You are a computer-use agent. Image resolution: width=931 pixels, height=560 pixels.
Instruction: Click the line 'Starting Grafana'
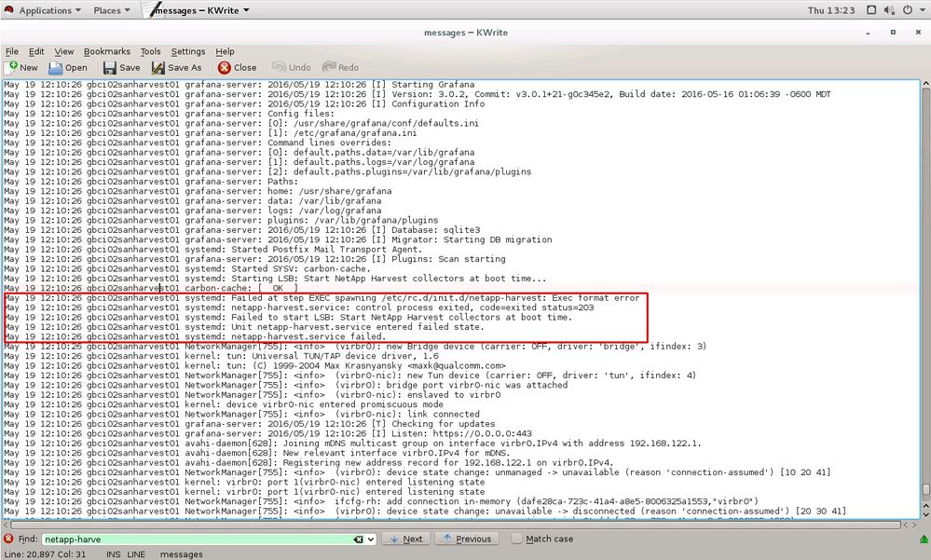point(239,85)
